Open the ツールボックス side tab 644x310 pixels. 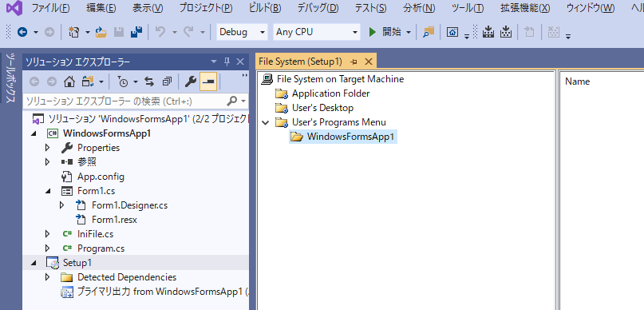click(11, 77)
